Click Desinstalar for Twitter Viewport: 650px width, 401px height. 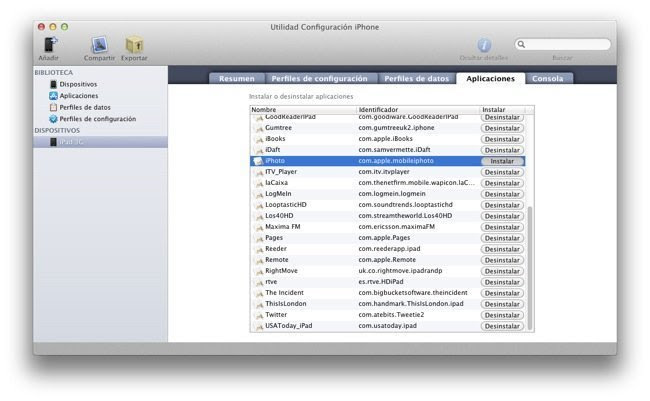[x=502, y=315]
